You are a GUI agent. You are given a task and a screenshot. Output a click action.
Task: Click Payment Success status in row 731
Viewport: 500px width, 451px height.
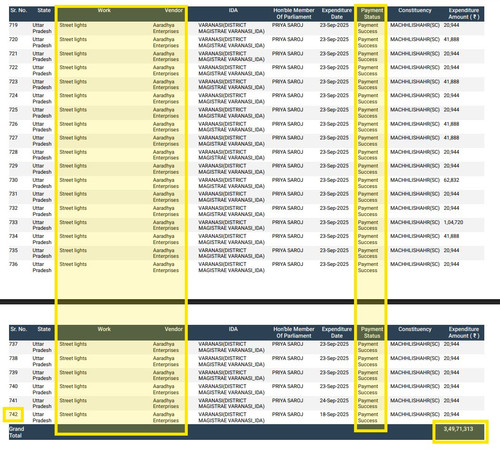[x=368, y=197]
